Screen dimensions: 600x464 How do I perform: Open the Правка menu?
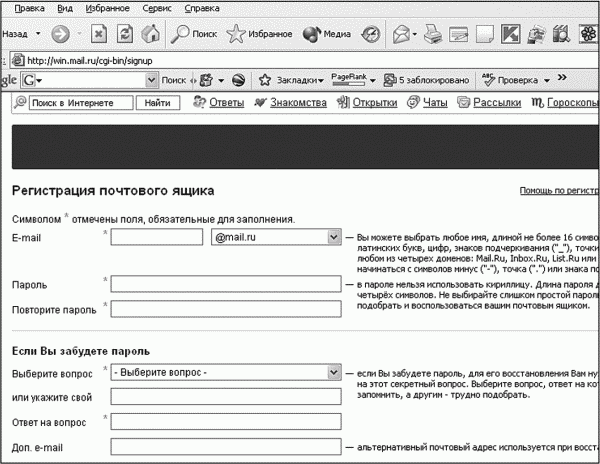tap(29, 8)
